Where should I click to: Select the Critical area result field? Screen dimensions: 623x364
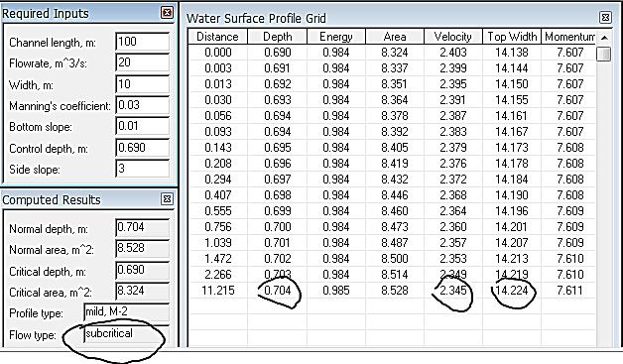(143, 292)
